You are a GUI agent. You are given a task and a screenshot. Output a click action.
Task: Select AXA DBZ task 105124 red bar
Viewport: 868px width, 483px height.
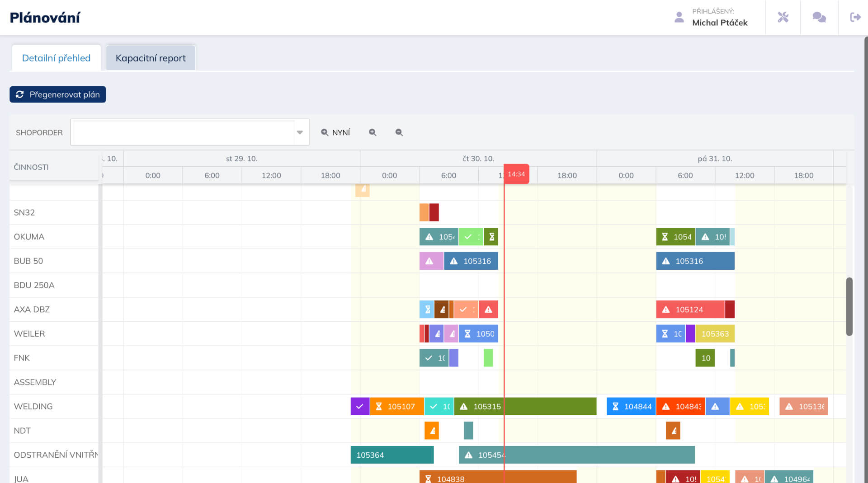[690, 309]
